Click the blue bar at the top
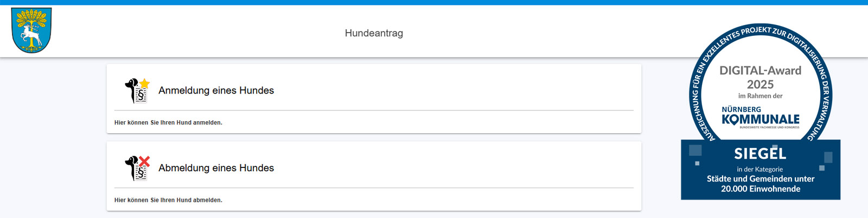 pyautogui.click(x=434, y=3)
